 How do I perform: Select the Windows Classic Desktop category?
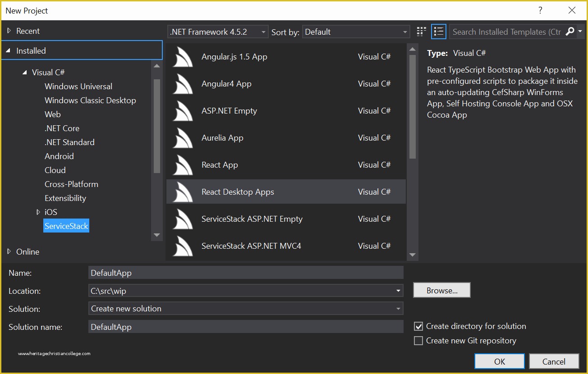[90, 100]
